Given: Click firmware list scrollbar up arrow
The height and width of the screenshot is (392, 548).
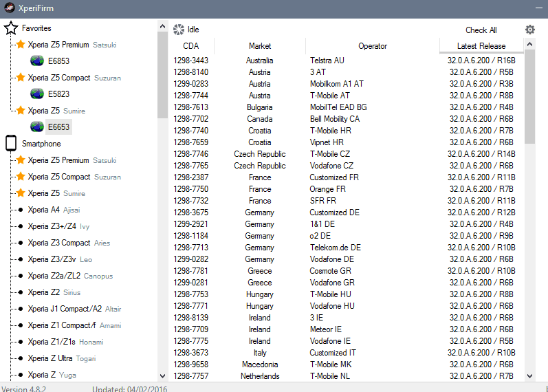Looking at the screenshot, I should click(530, 44).
